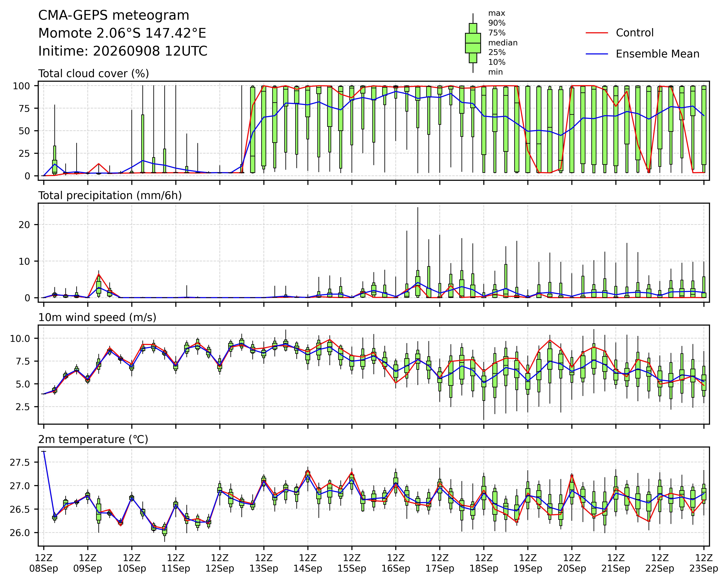The height and width of the screenshot is (583, 728).
Task: Click the Initime 20260908 12UTC text
Action: [123, 51]
